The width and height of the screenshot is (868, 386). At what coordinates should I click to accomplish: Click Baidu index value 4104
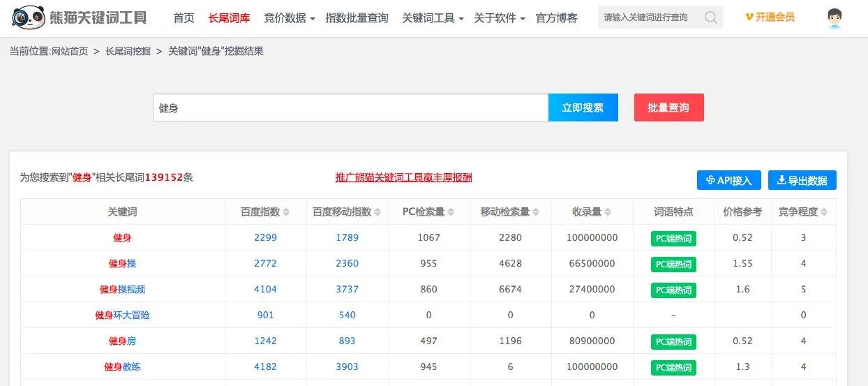[265, 289]
